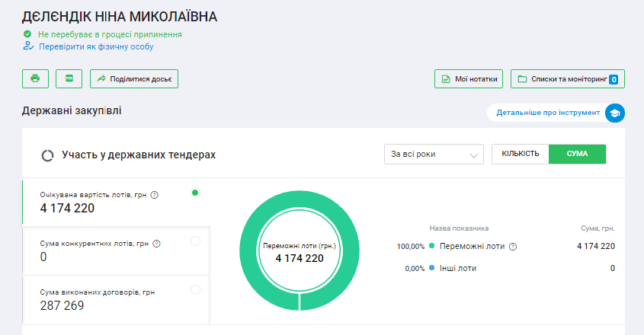Click the monitoring counter badge showing 0
The height and width of the screenshot is (335, 644).
click(x=614, y=79)
